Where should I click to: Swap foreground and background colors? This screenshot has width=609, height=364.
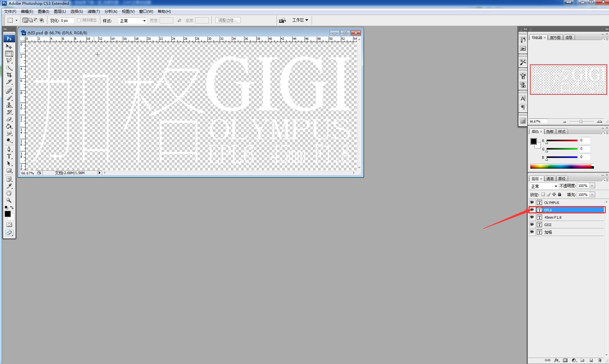[12, 207]
